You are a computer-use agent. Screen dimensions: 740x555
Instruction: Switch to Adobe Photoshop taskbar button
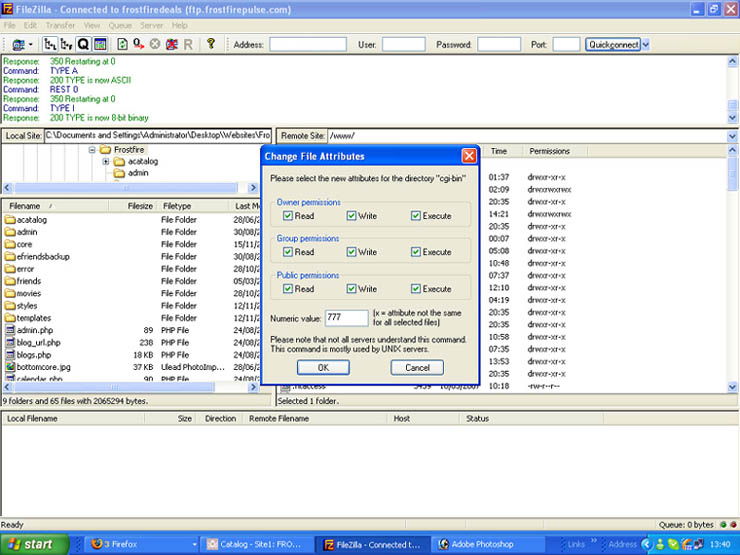[487, 544]
